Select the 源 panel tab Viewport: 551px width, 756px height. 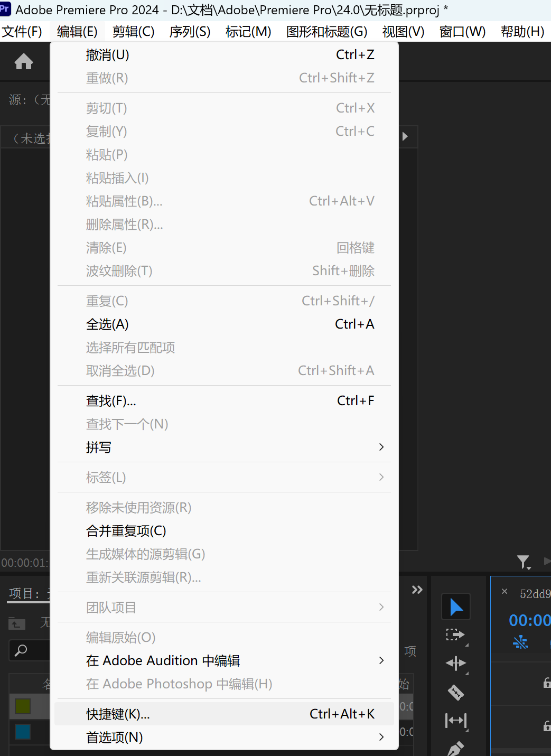(29, 99)
